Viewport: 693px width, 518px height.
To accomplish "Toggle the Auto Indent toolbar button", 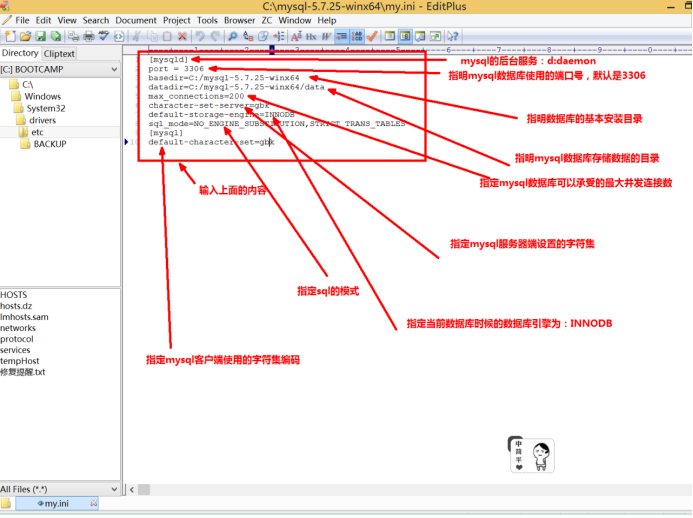I will pyautogui.click(x=341, y=36).
